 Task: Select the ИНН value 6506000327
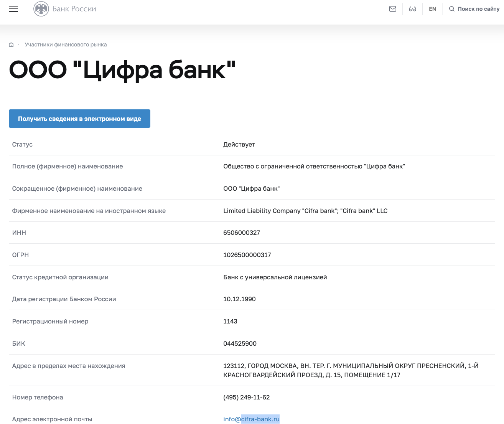click(242, 233)
